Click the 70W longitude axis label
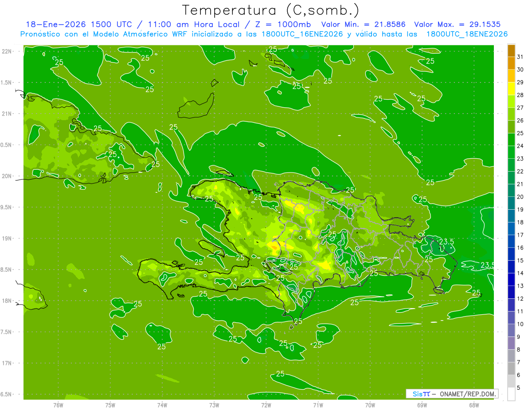 370,405
